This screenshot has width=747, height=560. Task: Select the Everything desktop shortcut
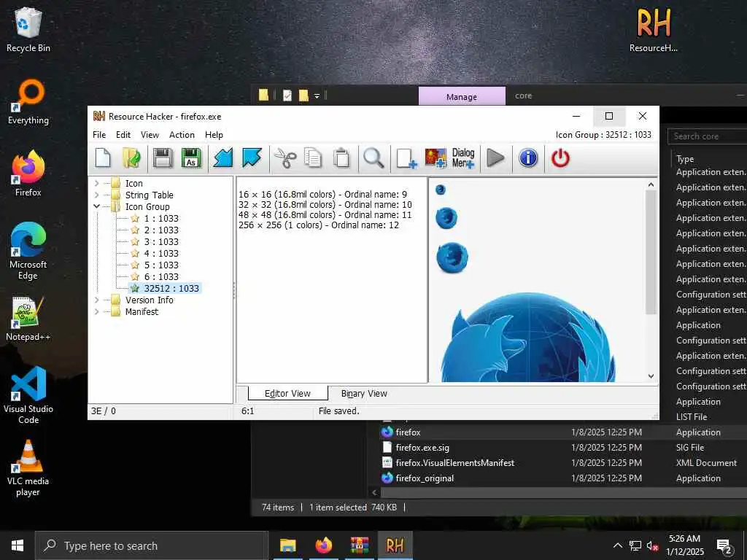[28, 102]
